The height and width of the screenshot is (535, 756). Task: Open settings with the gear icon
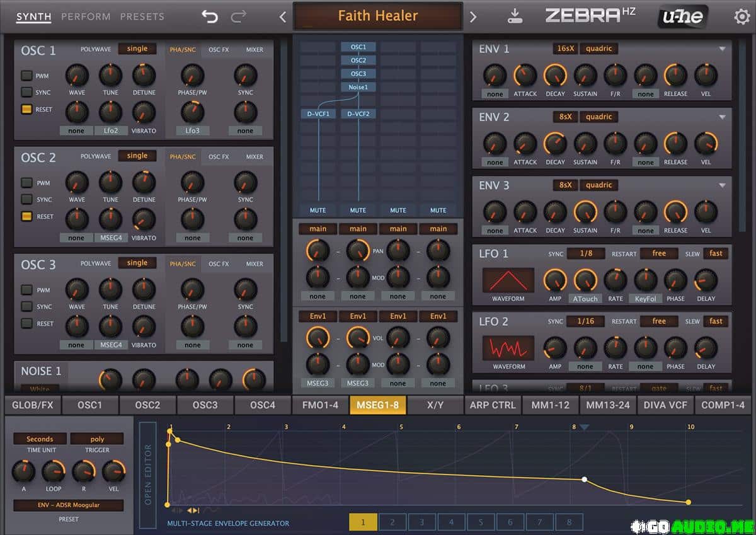pos(742,16)
